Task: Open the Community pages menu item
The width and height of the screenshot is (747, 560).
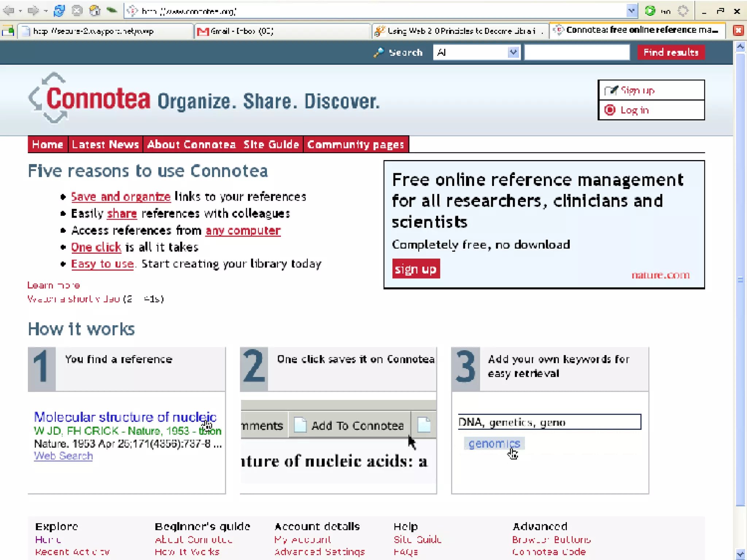Action: pos(356,145)
